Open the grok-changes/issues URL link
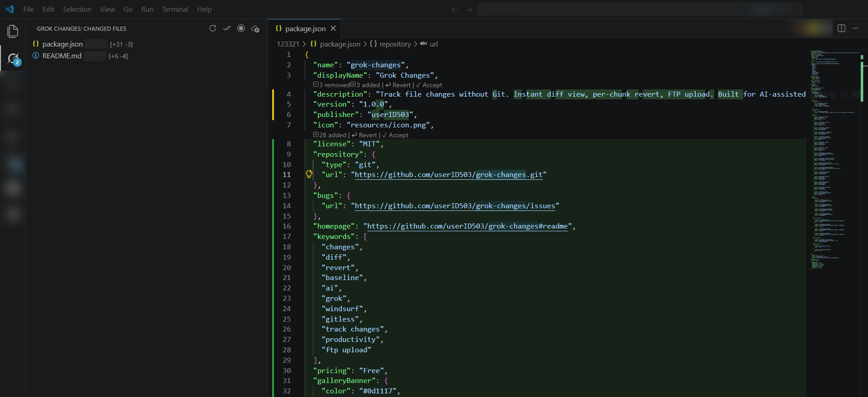The width and height of the screenshot is (868, 397). point(455,206)
